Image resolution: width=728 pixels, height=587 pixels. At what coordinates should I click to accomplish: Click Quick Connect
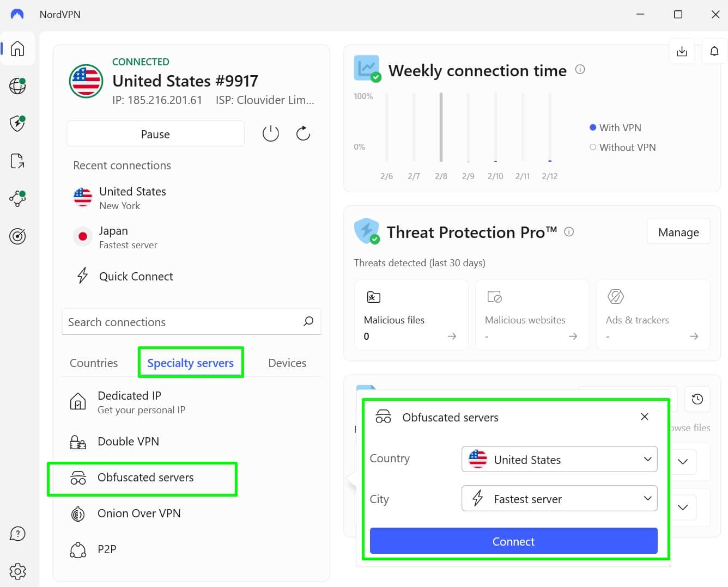tap(136, 276)
